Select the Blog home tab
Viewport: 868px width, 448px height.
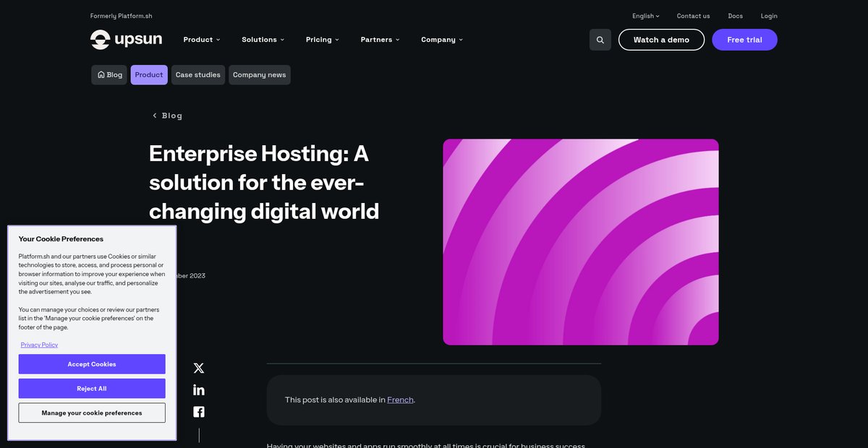110,75
